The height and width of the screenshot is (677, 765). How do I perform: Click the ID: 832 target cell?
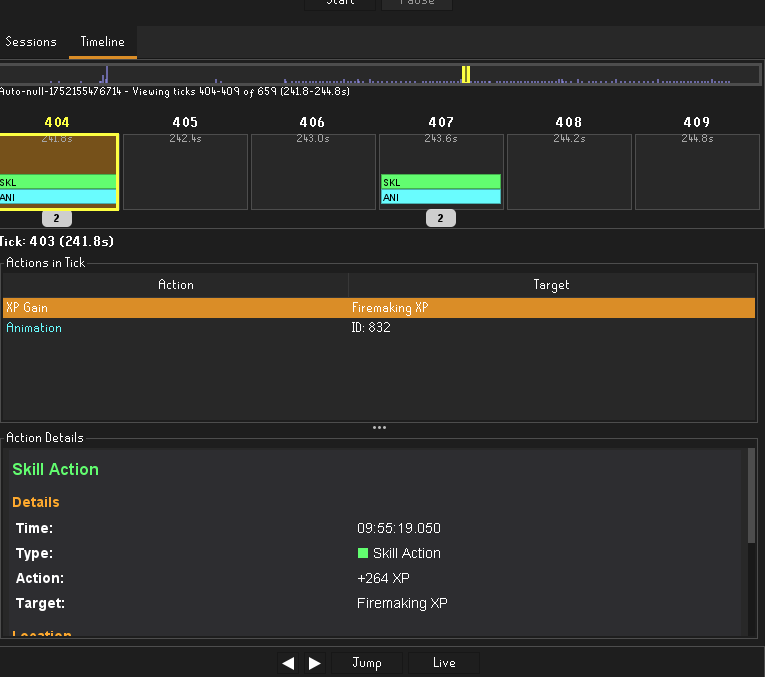[x=552, y=328]
